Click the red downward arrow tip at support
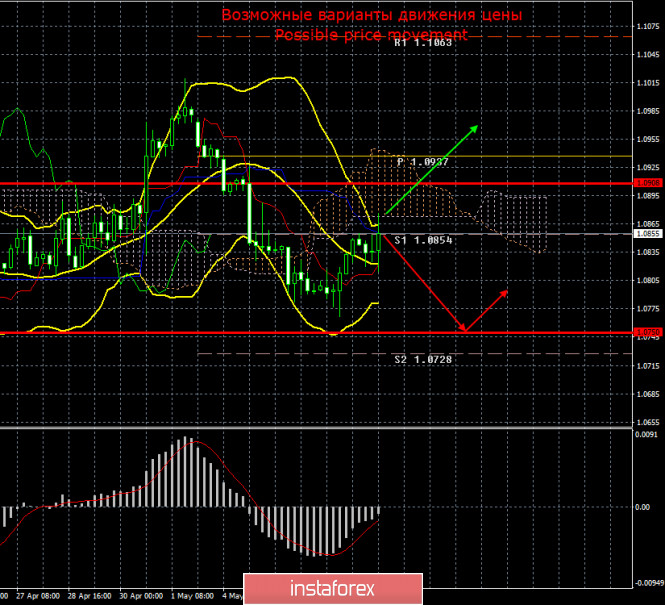The width and height of the screenshot is (665, 605). [x=464, y=330]
